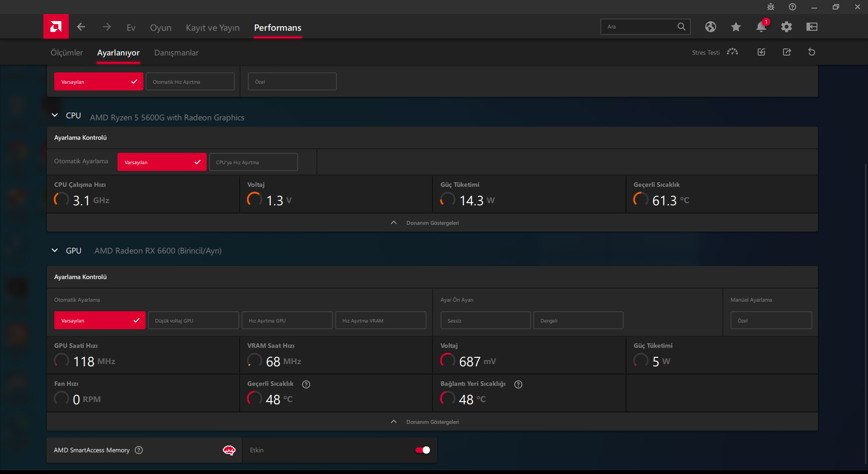Start the Stres Testi gauge icon
The height and width of the screenshot is (474, 868).
pos(732,52)
